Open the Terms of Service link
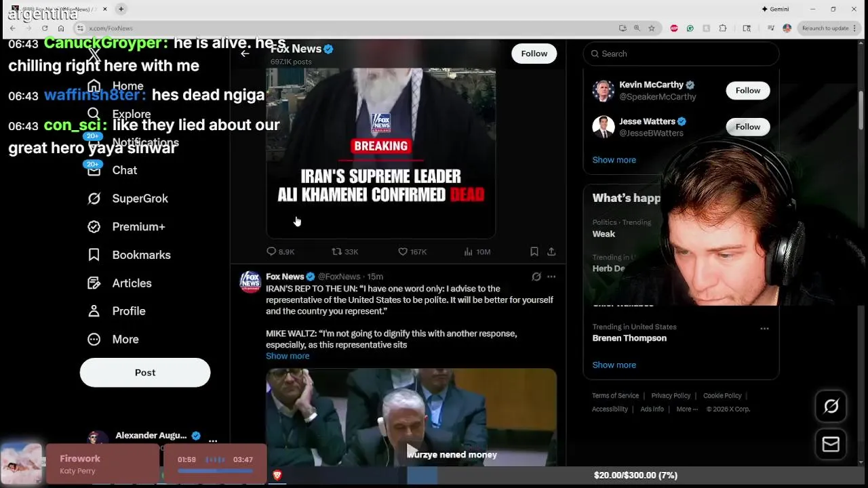 click(615, 396)
